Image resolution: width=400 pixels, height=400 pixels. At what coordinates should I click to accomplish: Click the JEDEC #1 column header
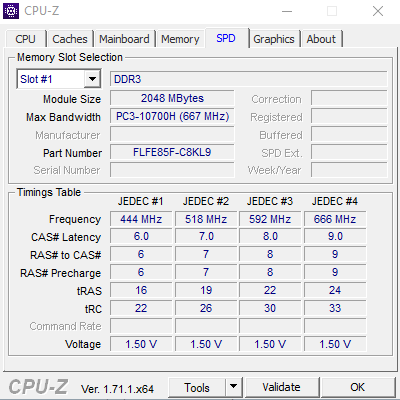click(140, 201)
